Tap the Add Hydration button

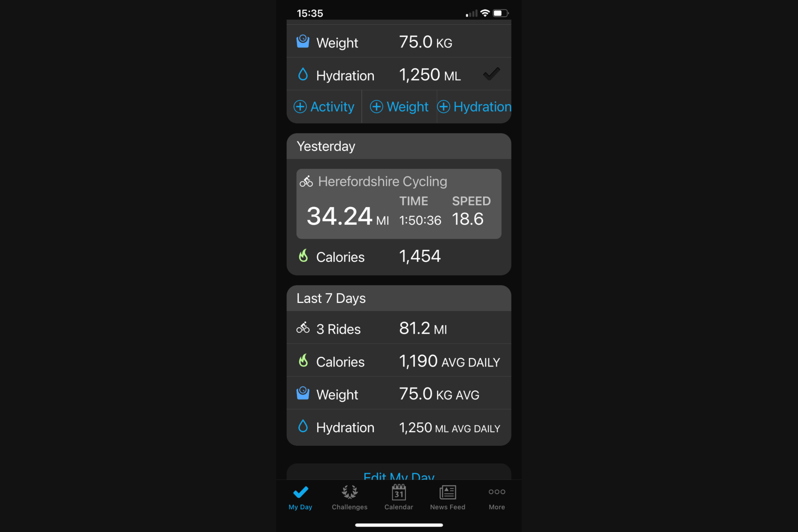point(475,107)
